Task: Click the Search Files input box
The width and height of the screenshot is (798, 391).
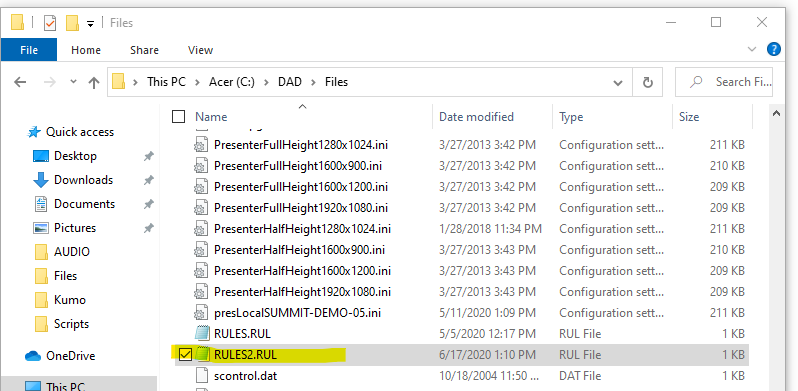Action: [x=724, y=82]
